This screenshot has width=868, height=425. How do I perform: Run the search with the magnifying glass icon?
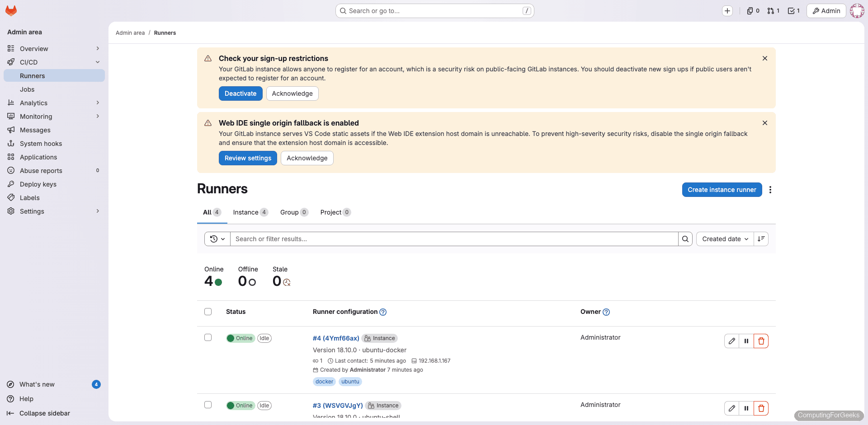685,238
